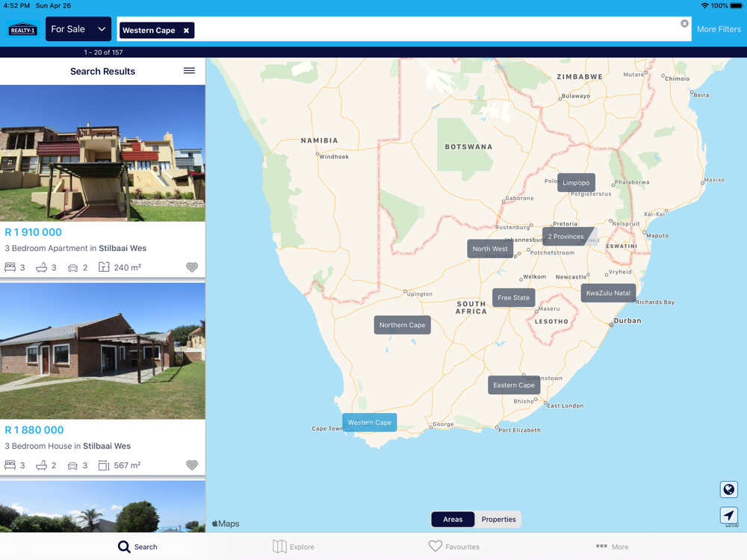This screenshot has width=747, height=560.
Task: Tap the 1 - 20 of 157 results count
Action: pos(103,52)
